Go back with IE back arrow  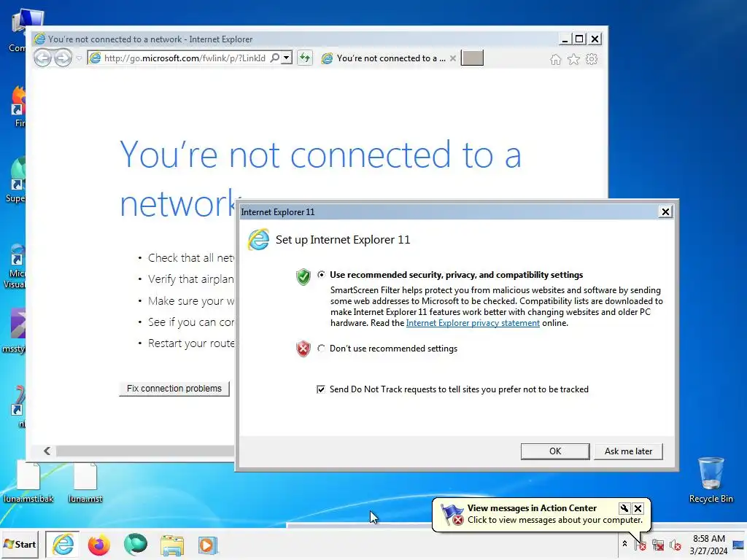(x=42, y=58)
